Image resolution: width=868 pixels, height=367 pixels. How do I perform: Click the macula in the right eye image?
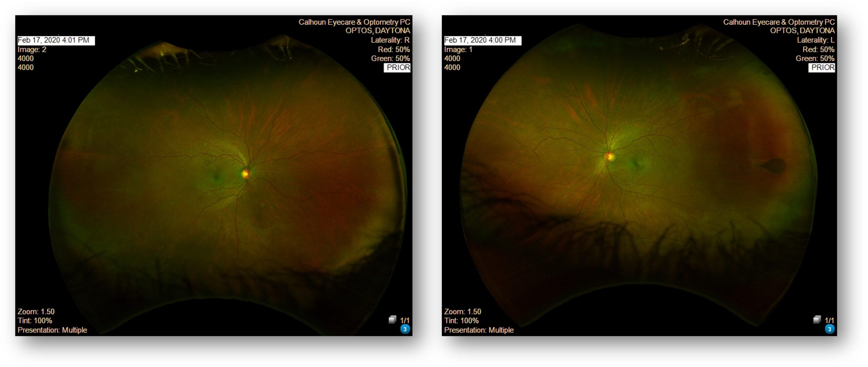pyautogui.click(x=216, y=177)
